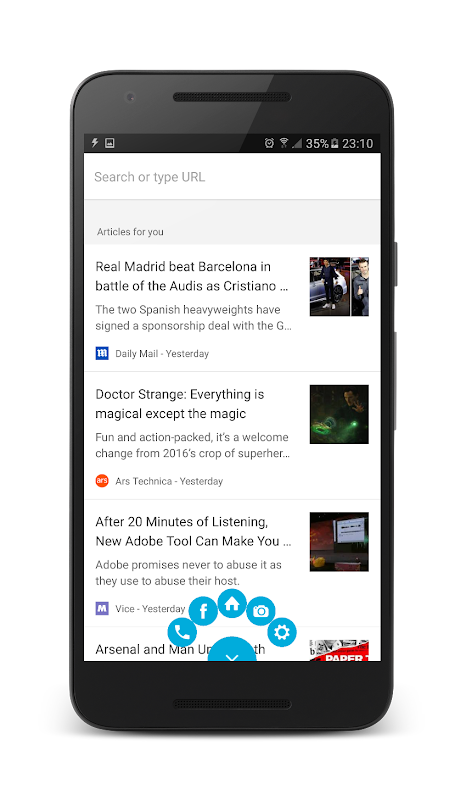
Task: Open the camera floating shortcut icon
Action: tap(261, 611)
